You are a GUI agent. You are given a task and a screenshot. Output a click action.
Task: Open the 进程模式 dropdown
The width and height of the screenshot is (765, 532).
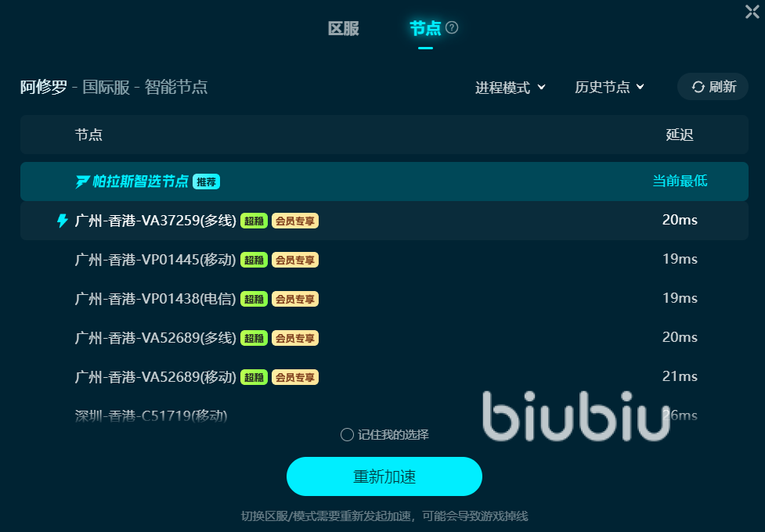[511, 88]
